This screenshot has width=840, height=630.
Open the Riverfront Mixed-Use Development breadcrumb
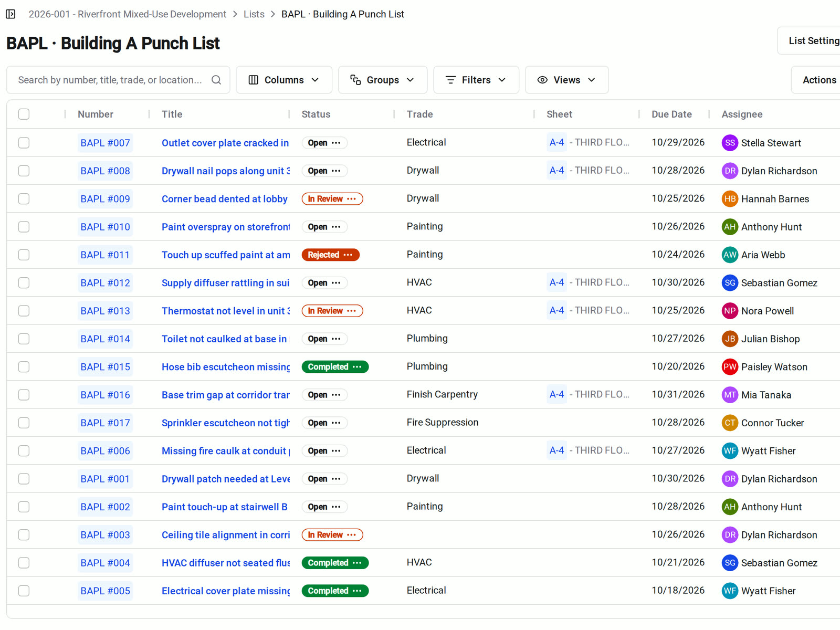[128, 14]
